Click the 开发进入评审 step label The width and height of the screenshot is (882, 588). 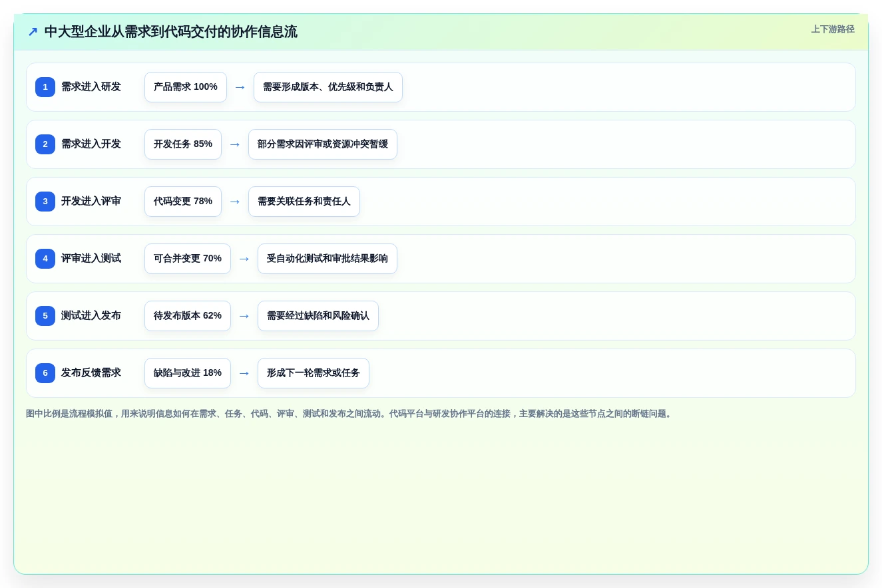(x=91, y=202)
